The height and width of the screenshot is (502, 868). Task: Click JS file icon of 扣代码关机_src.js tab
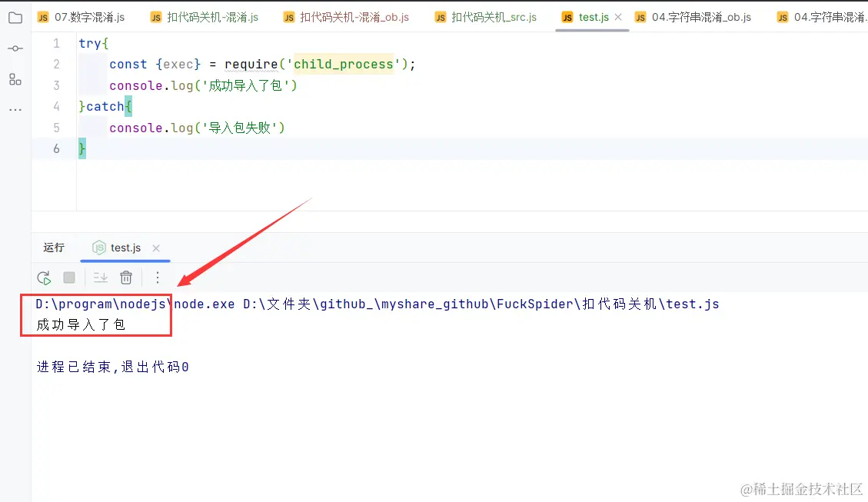click(x=441, y=18)
